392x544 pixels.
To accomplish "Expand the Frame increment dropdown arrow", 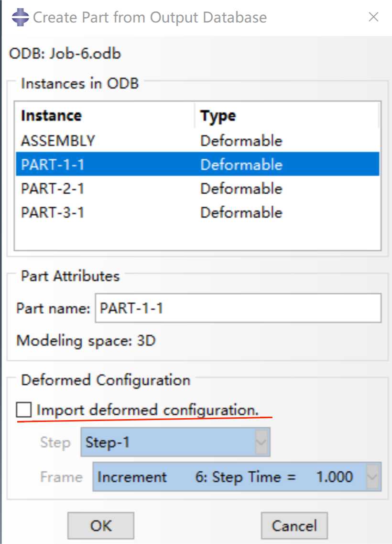I will (x=372, y=477).
